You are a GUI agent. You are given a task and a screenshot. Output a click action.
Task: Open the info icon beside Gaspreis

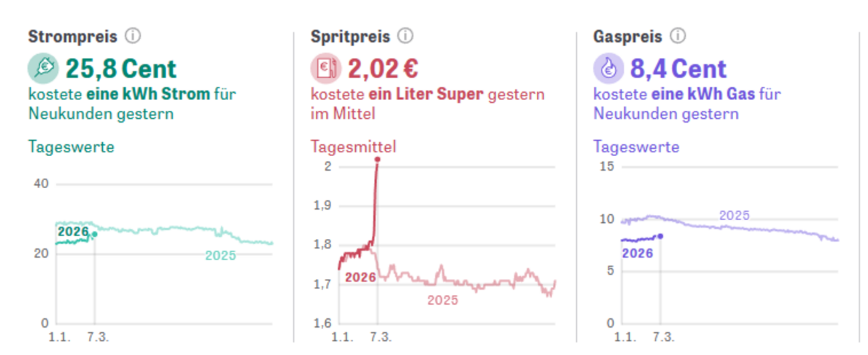[678, 35]
